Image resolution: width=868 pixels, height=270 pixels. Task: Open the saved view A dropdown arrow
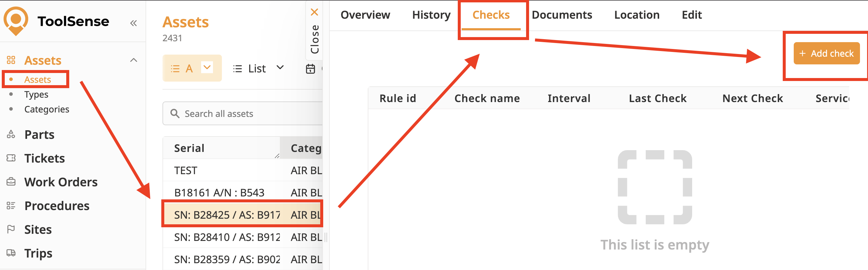(x=207, y=67)
